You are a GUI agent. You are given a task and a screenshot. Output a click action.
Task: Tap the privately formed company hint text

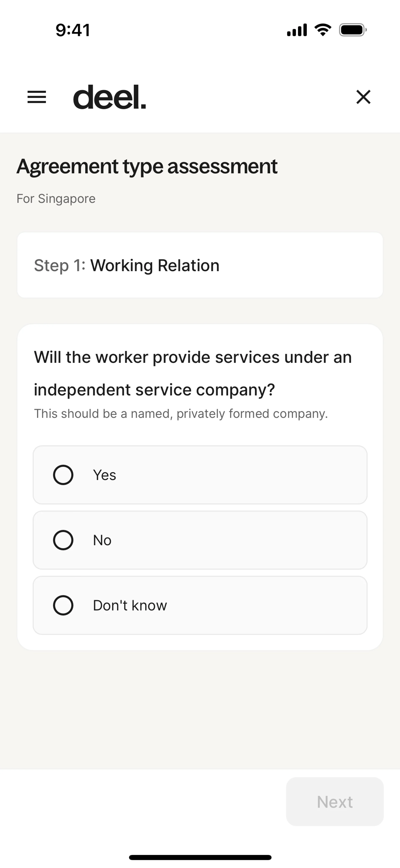tap(181, 414)
